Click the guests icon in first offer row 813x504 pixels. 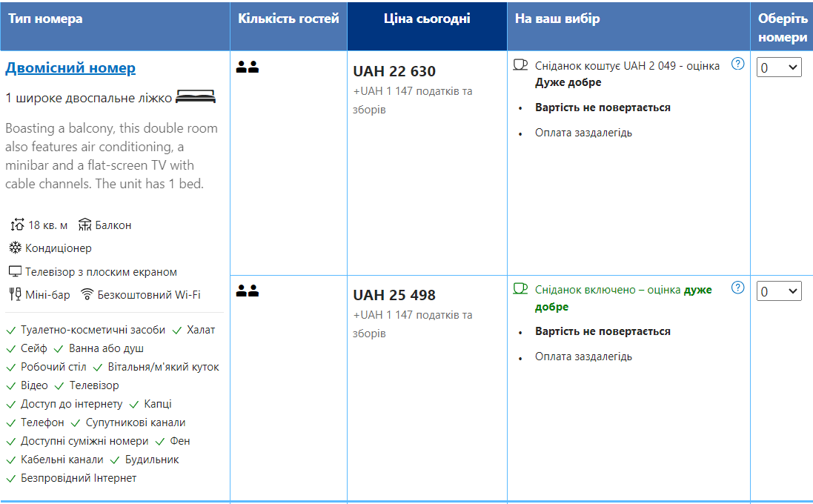pos(248,67)
